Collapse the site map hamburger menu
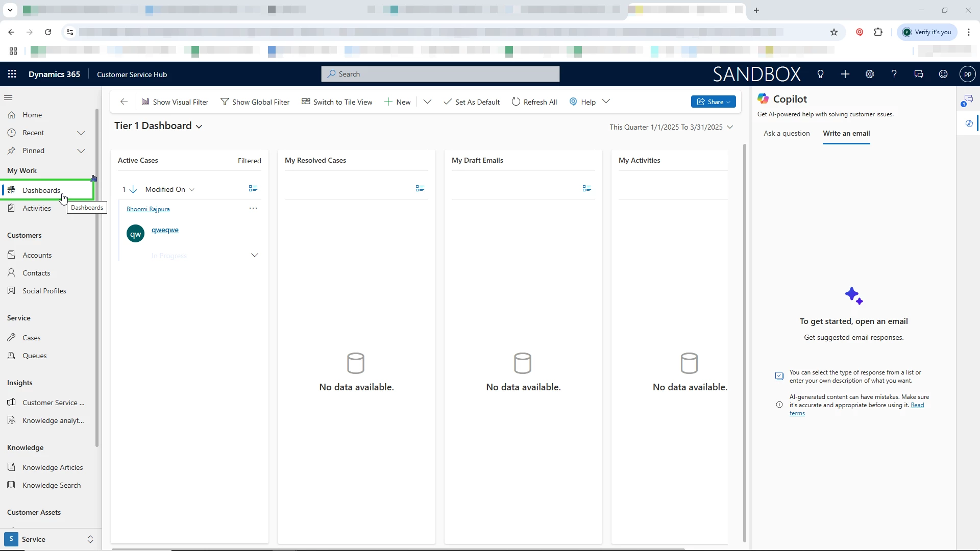Image resolution: width=980 pixels, height=551 pixels. coord(8,97)
